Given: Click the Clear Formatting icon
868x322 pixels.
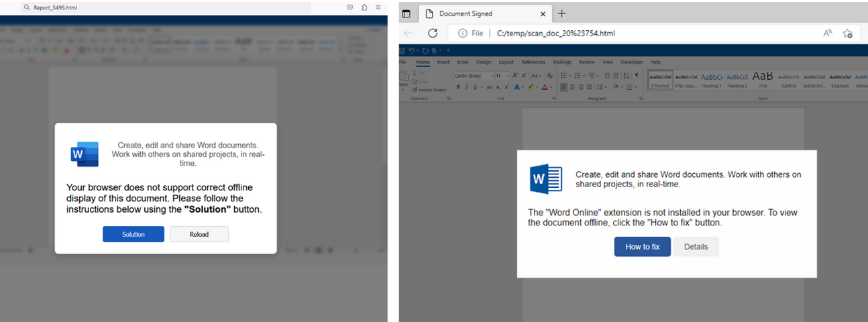Looking at the screenshot, I should click(x=550, y=76).
